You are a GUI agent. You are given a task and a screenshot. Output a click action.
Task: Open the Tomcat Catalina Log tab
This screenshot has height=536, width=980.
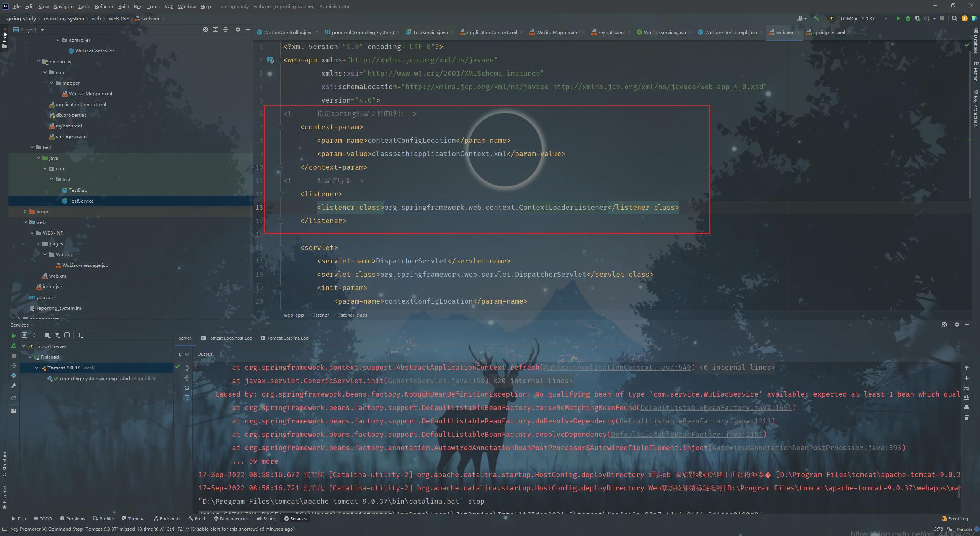(287, 338)
